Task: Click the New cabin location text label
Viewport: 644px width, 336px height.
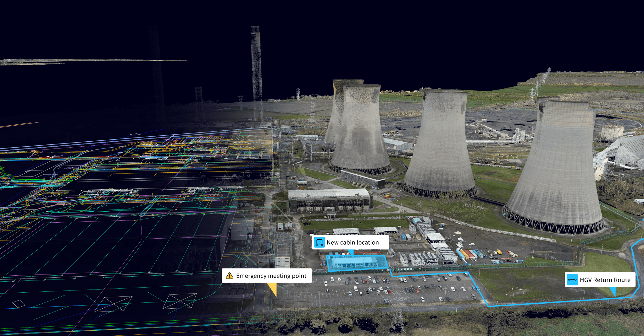Action: [x=352, y=242]
